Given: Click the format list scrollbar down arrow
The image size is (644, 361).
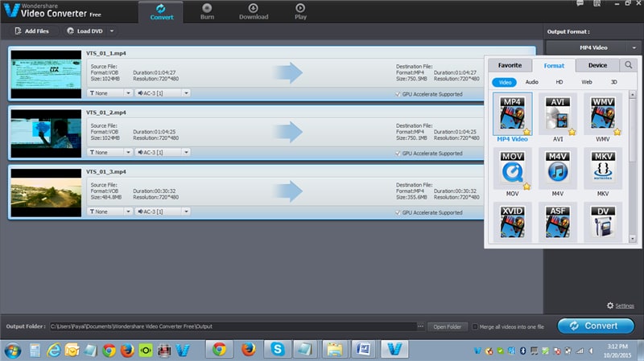Looking at the screenshot, I should pyautogui.click(x=633, y=238).
